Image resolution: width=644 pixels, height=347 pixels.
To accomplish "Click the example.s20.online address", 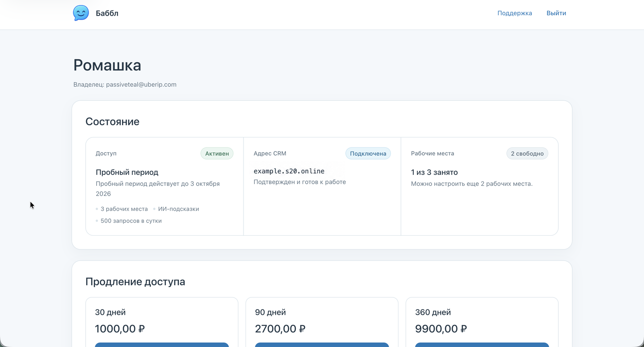I will coord(289,171).
